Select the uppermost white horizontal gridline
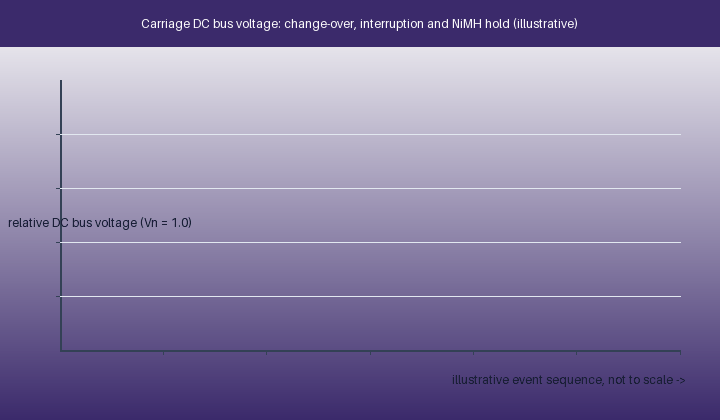The width and height of the screenshot is (720, 420). tap(371, 134)
